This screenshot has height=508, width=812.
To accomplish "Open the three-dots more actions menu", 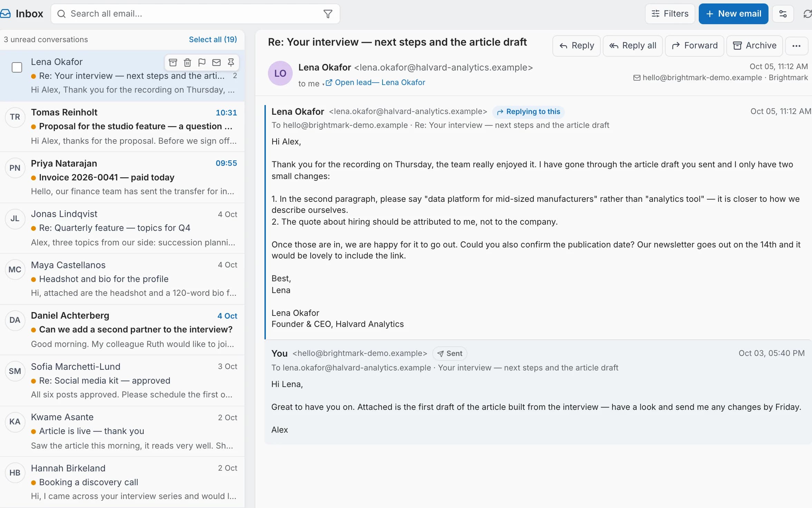I will click(796, 46).
